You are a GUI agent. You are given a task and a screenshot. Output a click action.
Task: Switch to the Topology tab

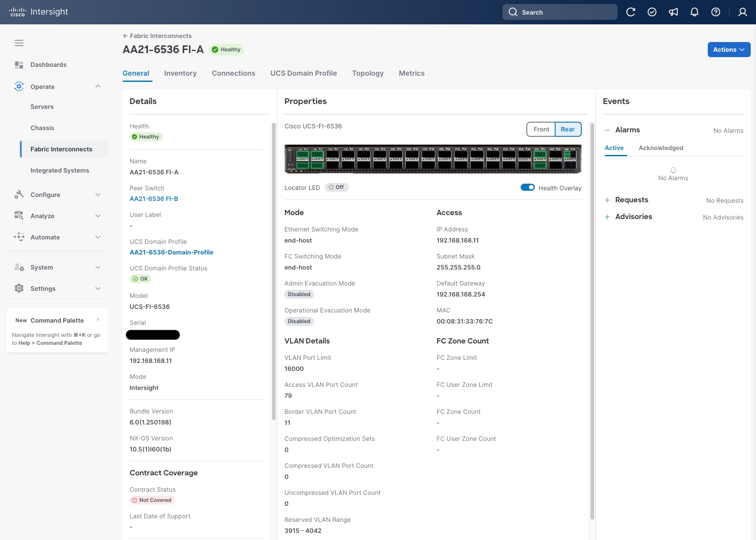click(368, 73)
